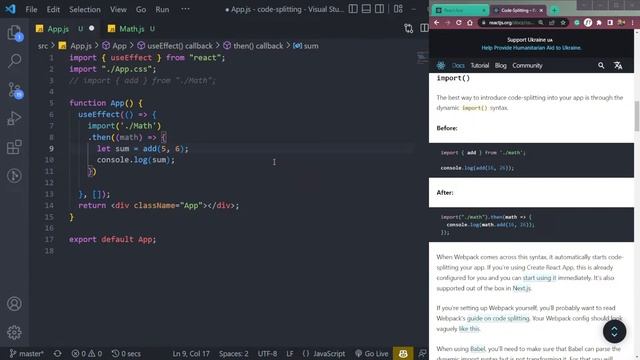
Task: Open the browser side panel icon
Action: (x=610, y=23)
